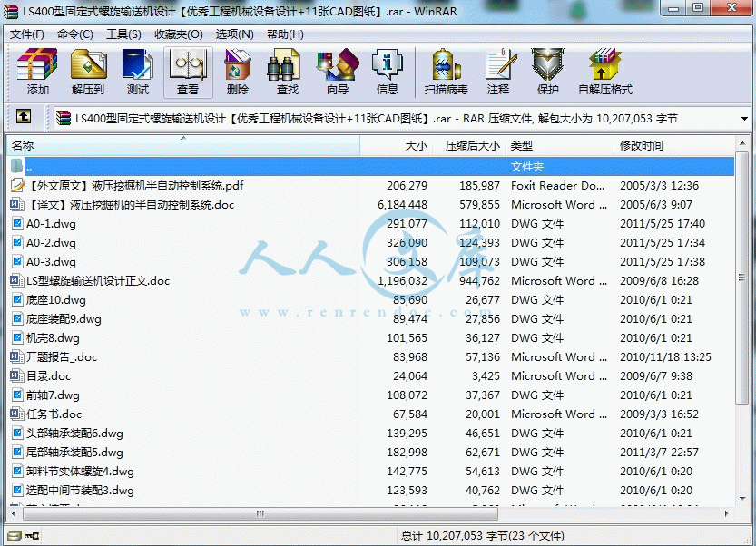Click the 文件夹 type cell in parent row
756x546 pixels.
[x=527, y=167]
